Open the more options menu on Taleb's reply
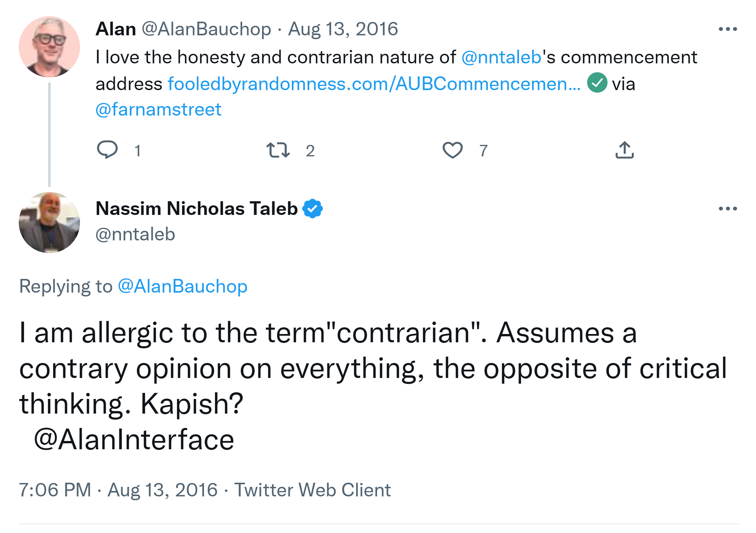This screenshot has height=533, width=756. coord(728,209)
